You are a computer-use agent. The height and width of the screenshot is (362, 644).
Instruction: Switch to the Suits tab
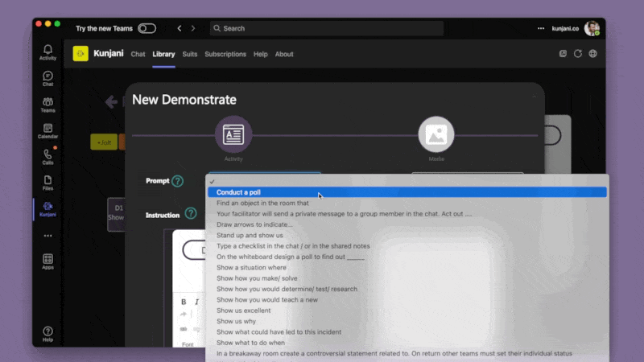click(190, 54)
